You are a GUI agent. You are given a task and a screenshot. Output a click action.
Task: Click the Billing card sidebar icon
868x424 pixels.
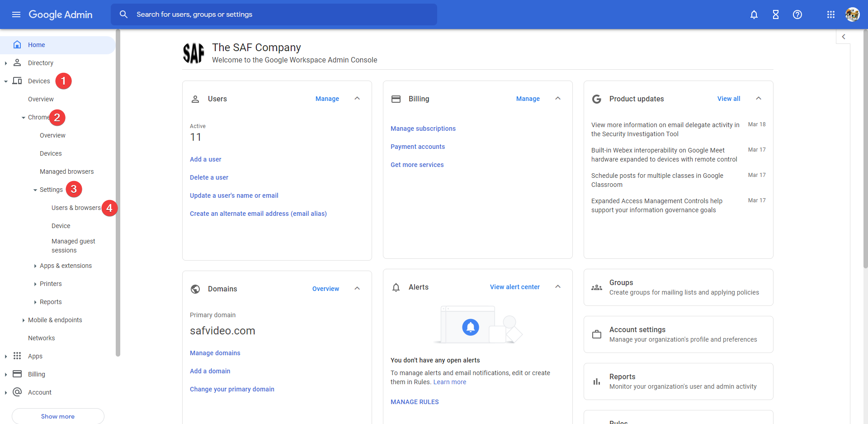click(x=17, y=374)
